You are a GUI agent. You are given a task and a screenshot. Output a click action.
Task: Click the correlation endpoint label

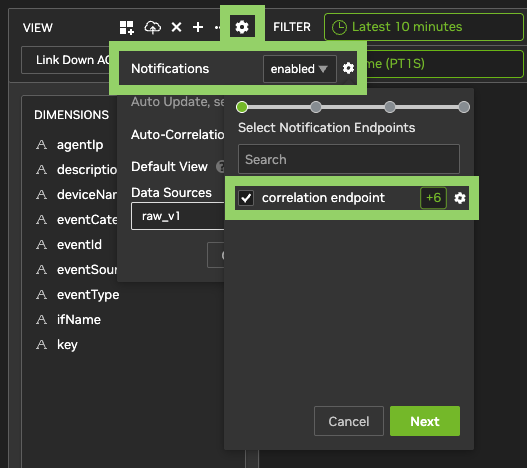(323, 198)
